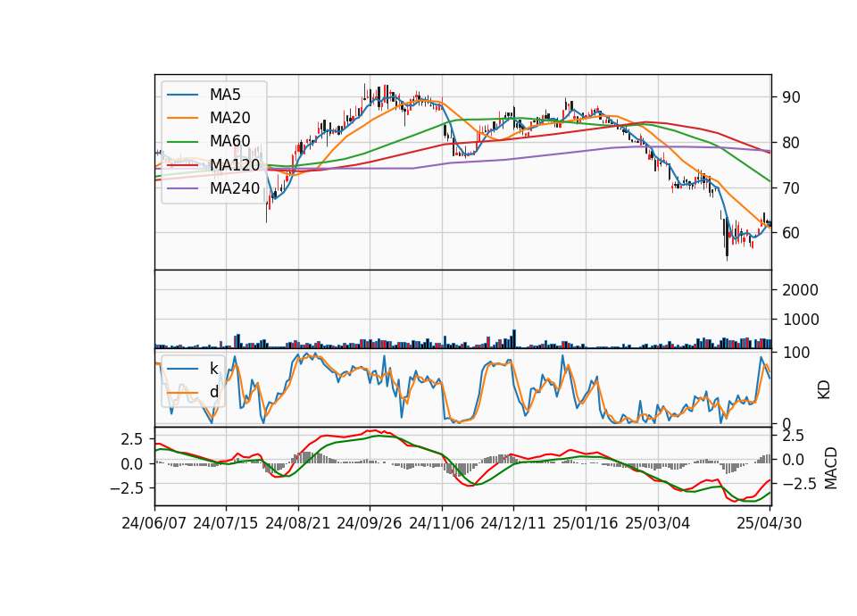Screen dimensions: 857x616
Task: Click the 25/04/30 date axis label
Action: [x=770, y=523]
